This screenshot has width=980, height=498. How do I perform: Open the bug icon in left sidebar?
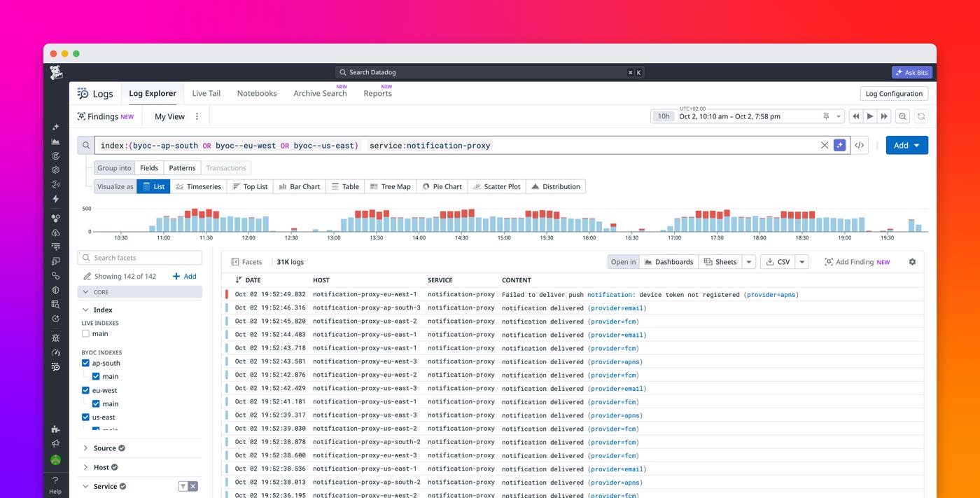[55, 338]
